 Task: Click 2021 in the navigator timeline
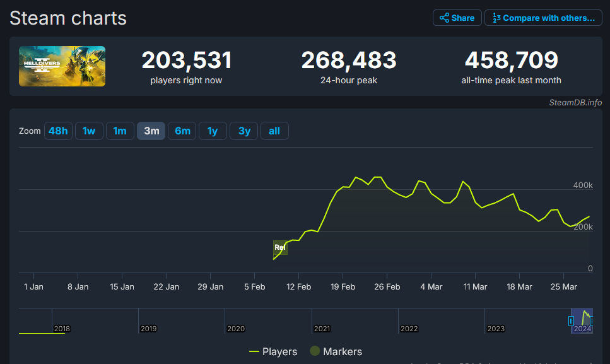coord(322,329)
